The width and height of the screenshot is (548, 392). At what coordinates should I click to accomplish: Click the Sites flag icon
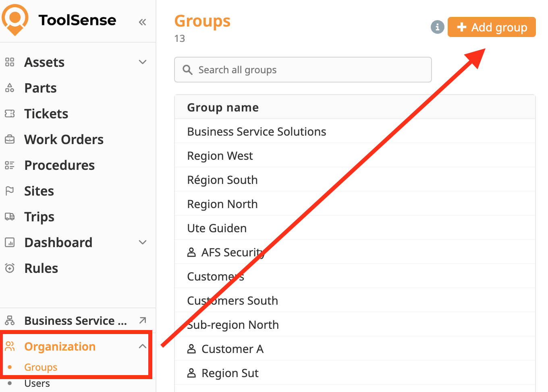click(x=10, y=191)
